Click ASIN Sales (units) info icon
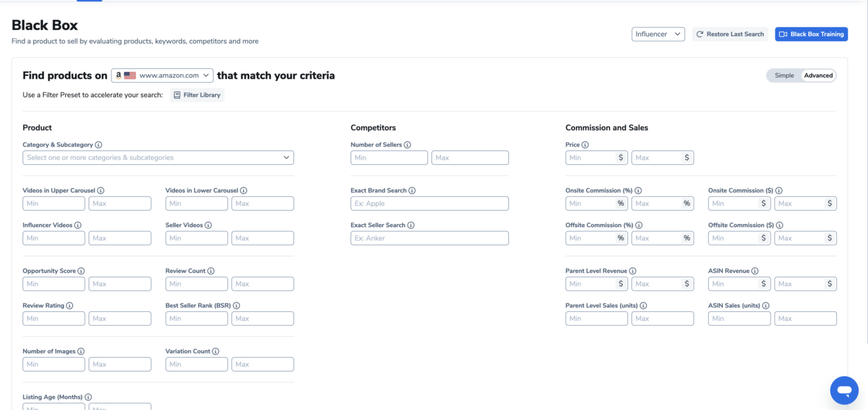 pyautogui.click(x=766, y=306)
